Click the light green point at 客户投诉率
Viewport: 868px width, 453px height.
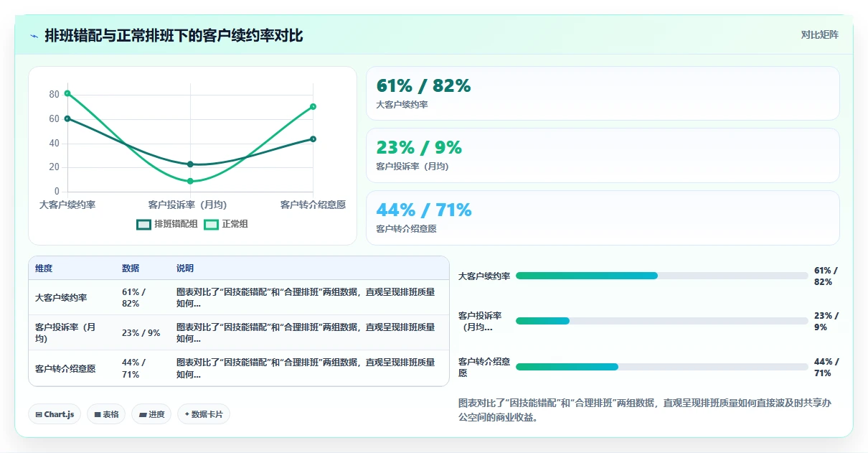click(190, 181)
